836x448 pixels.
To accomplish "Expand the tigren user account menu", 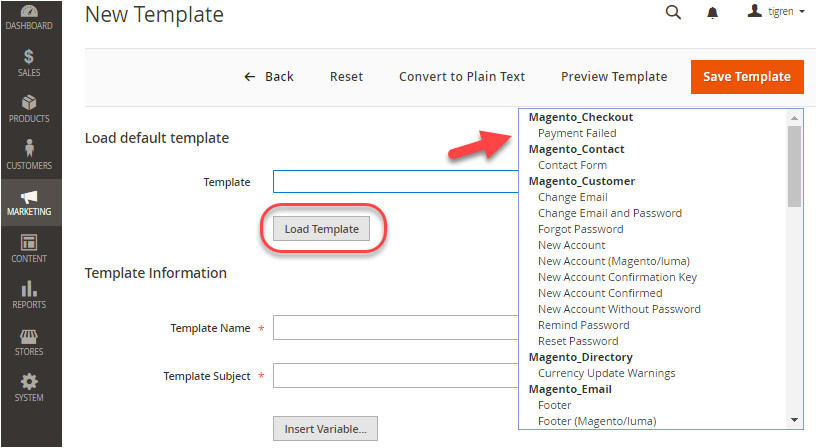I will point(777,13).
